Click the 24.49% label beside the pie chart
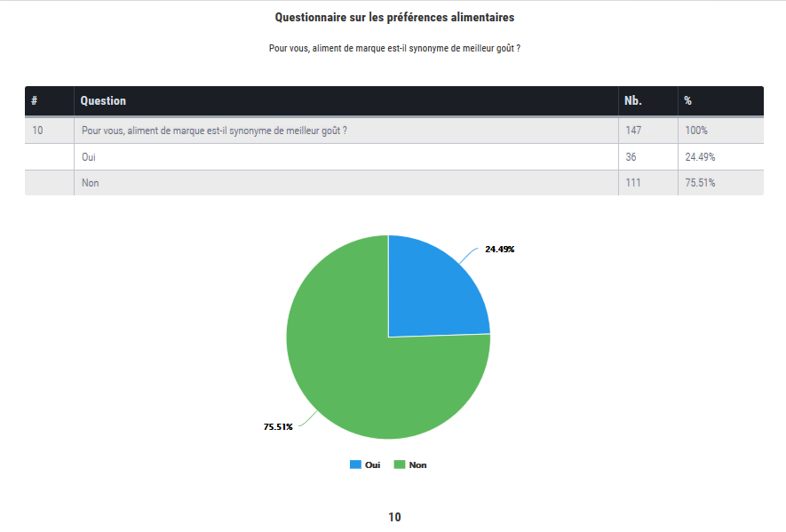786x532 pixels. [x=499, y=249]
